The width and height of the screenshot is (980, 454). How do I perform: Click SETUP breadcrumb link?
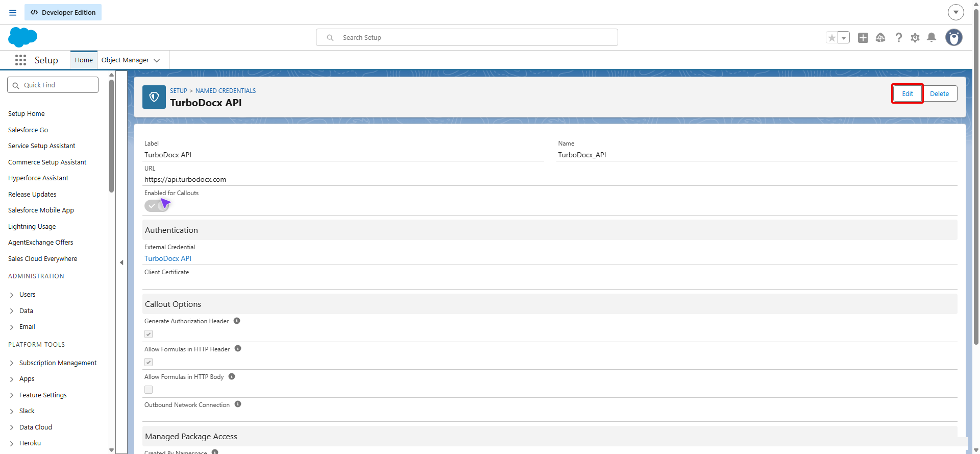point(179,91)
